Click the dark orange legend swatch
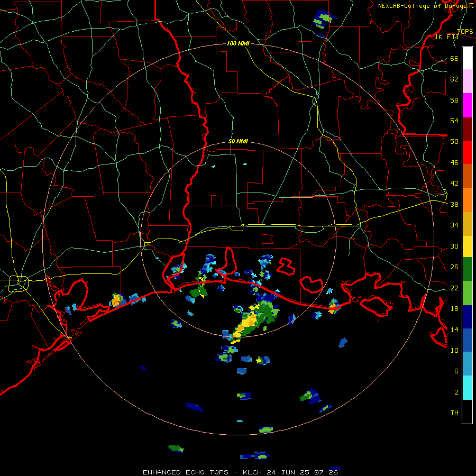Viewport: 476px width, 476px height. point(467,176)
